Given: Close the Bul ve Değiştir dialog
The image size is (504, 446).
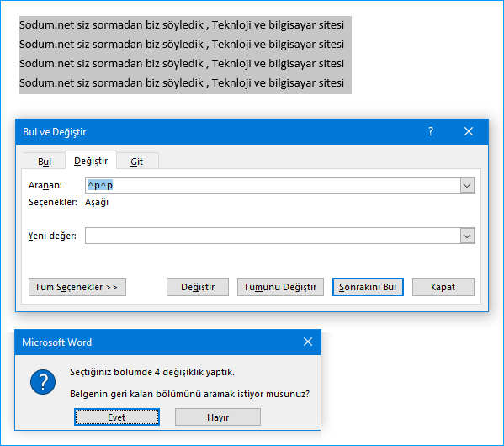Looking at the screenshot, I should click(x=469, y=131).
